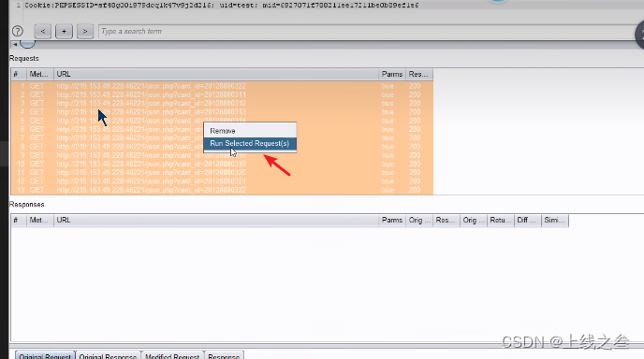
Task: Sort Responses by first Orig... column
Action: click(x=419, y=221)
